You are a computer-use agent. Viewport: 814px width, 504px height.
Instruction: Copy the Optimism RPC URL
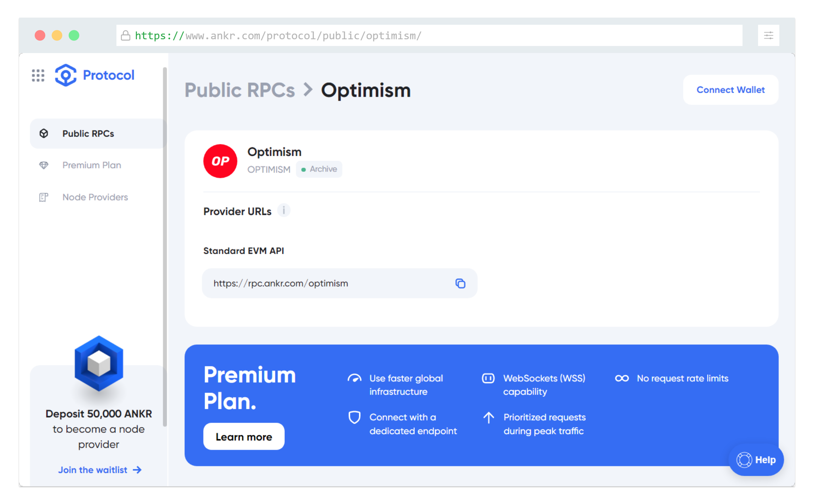click(460, 283)
